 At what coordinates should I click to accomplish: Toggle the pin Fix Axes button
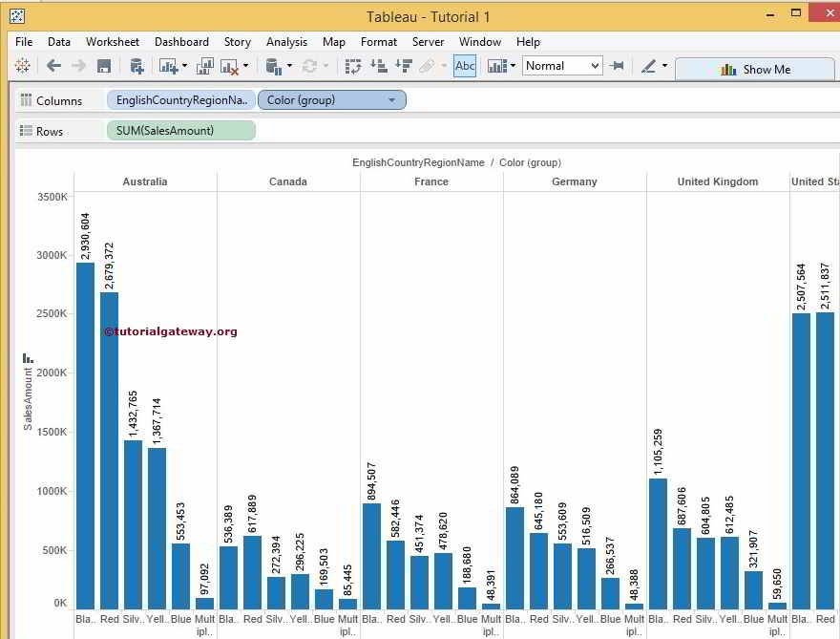point(618,66)
